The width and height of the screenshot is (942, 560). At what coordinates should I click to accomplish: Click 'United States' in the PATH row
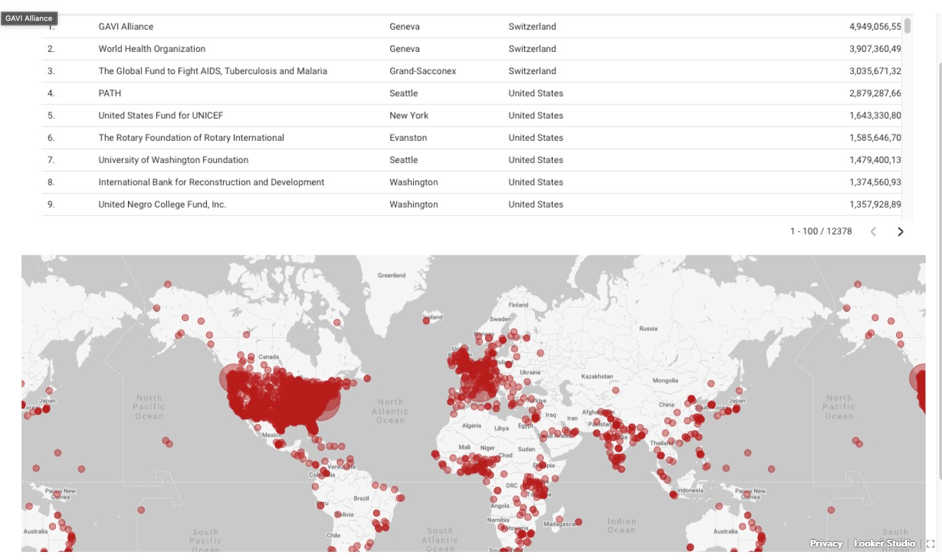click(x=536, y=93)
